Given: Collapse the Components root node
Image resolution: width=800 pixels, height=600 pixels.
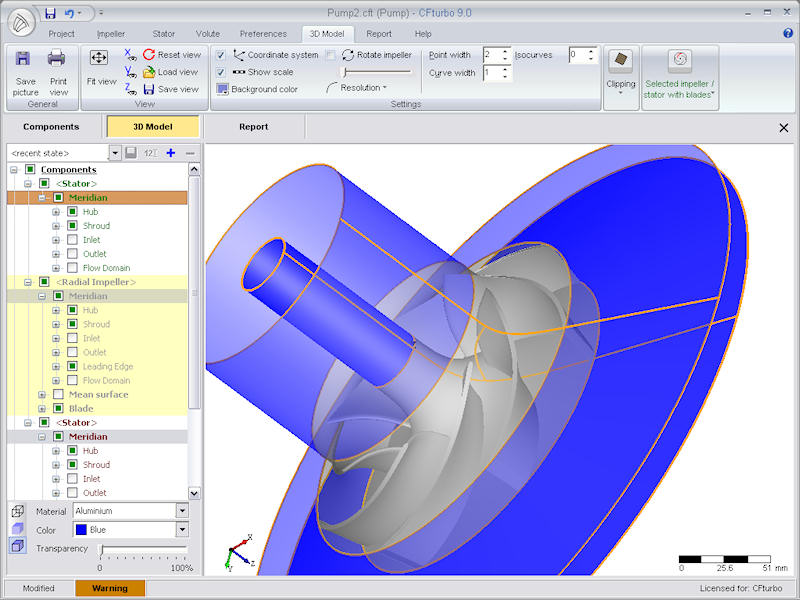Looking at the screenshot, I should (14, 169).
